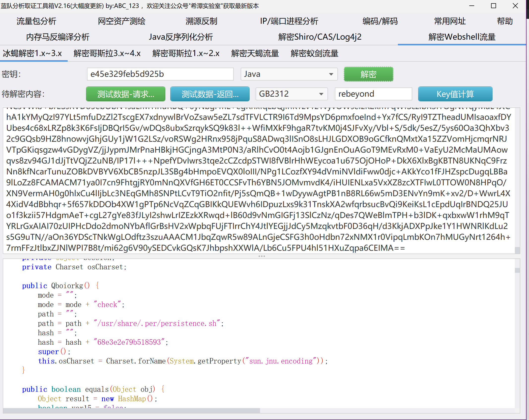
Task: Click the rebeyond password input field
Action: (x=373, y=94)
